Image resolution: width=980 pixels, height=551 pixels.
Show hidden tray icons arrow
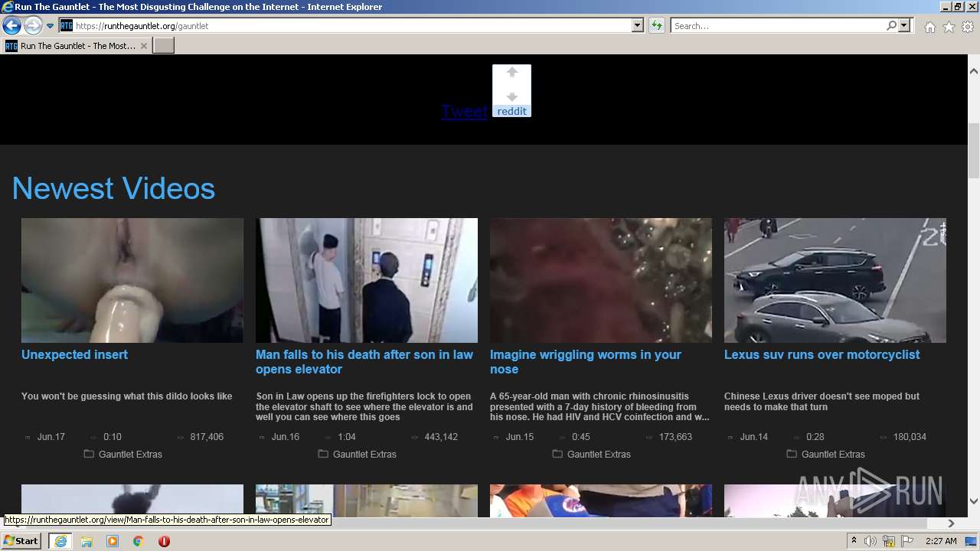pyautogui.click(x=854, y=541)
